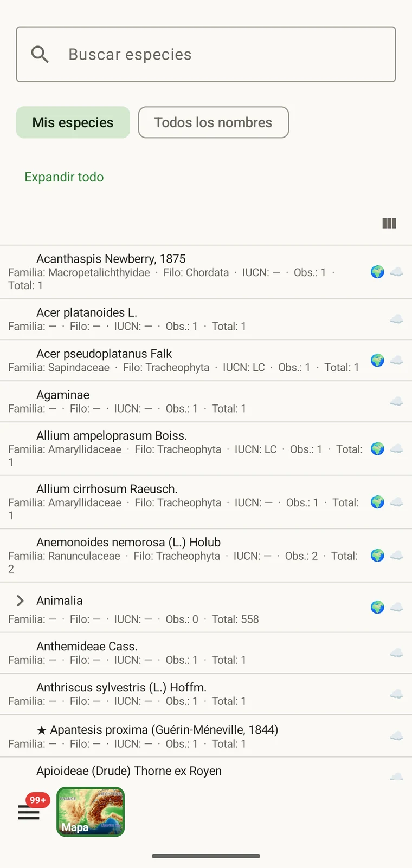
Task: Click Expandir todo link
Action: click(x=64, y=177)
